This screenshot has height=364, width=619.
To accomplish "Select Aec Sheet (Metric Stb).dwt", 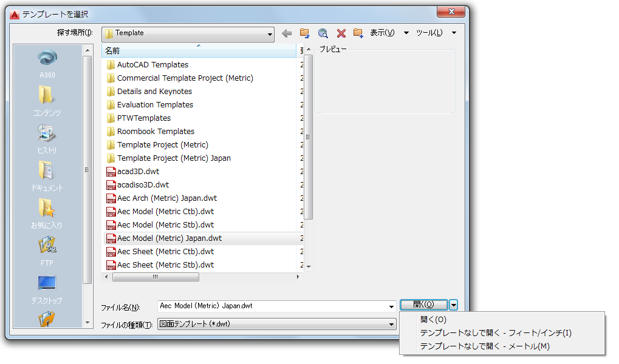I will (x=165, y=265).
